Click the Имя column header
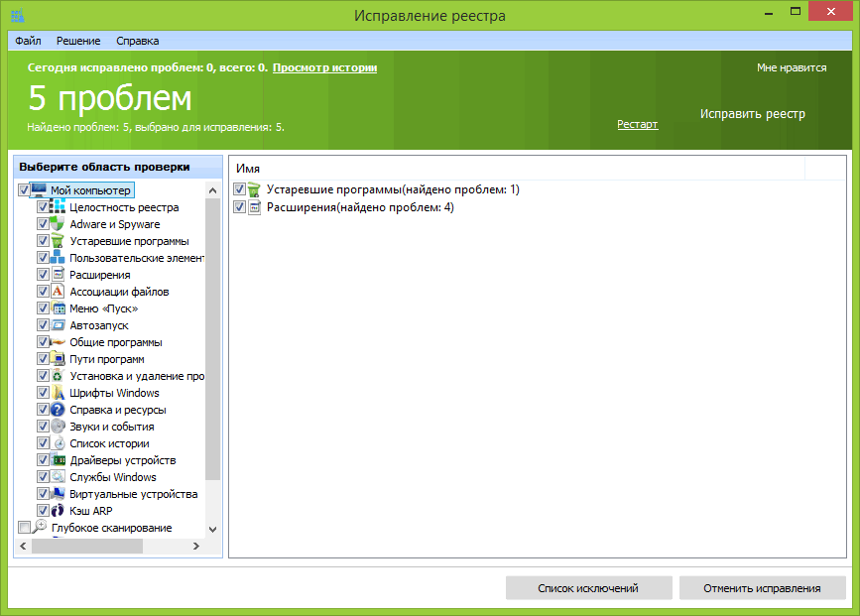The width and height of the screenshot is (860, 616). point(248,170)
